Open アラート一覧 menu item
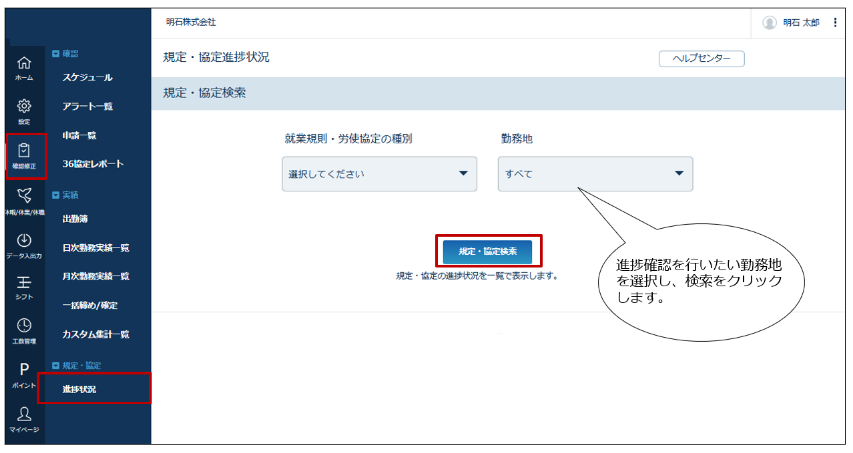This screenshot has width=853, height=453. coord(88,106)
